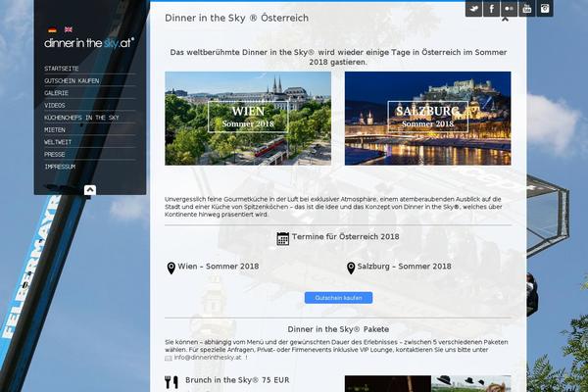The height and width of the screenshot is (392, 588).
Task: Open the Flickr social icon
Action: pyautogui.click(x=509, y=8)
